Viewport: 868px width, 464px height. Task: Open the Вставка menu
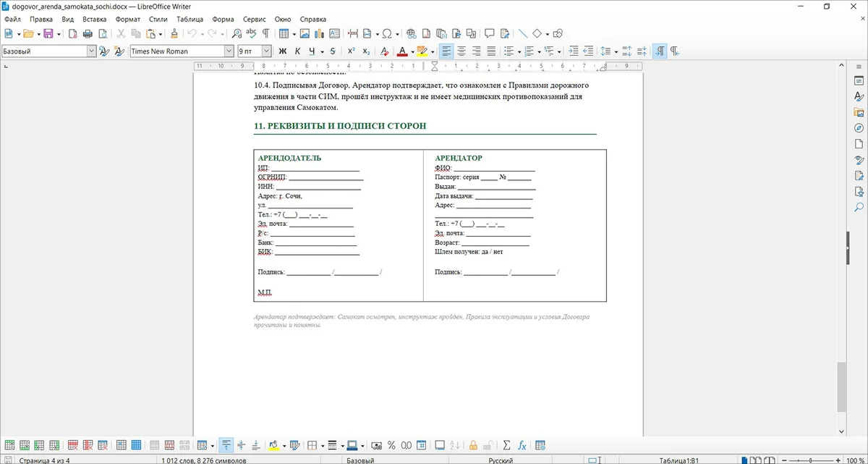(95, 20)
